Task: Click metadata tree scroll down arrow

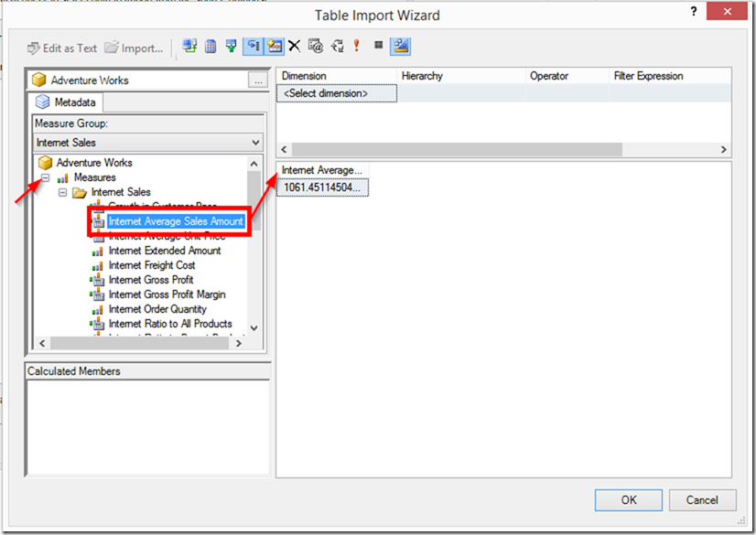Action: pyautogui.click(x=254, y=328)
